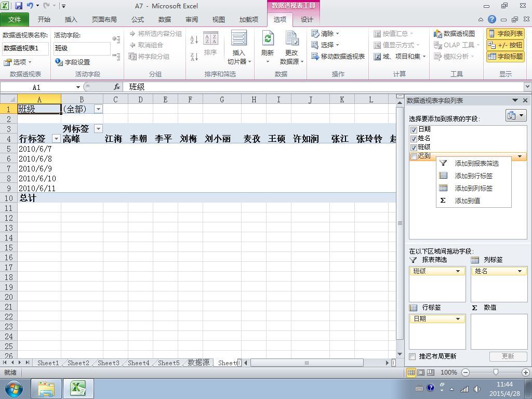
Task: Click the Select (选择) pivot icon
Action: coord(315,45)
